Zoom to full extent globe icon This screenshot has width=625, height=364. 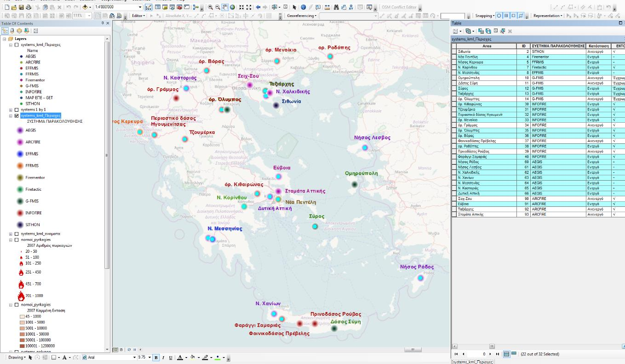pos(232,7)
